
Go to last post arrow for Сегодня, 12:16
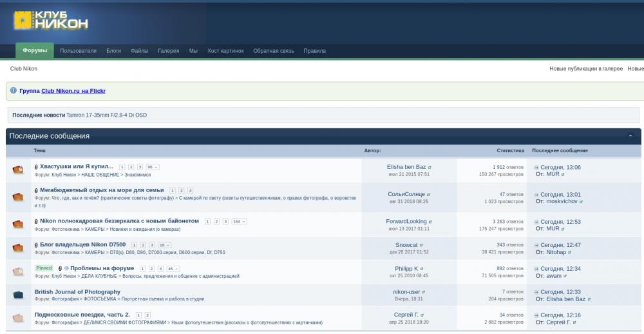click(x=536, y=315)
